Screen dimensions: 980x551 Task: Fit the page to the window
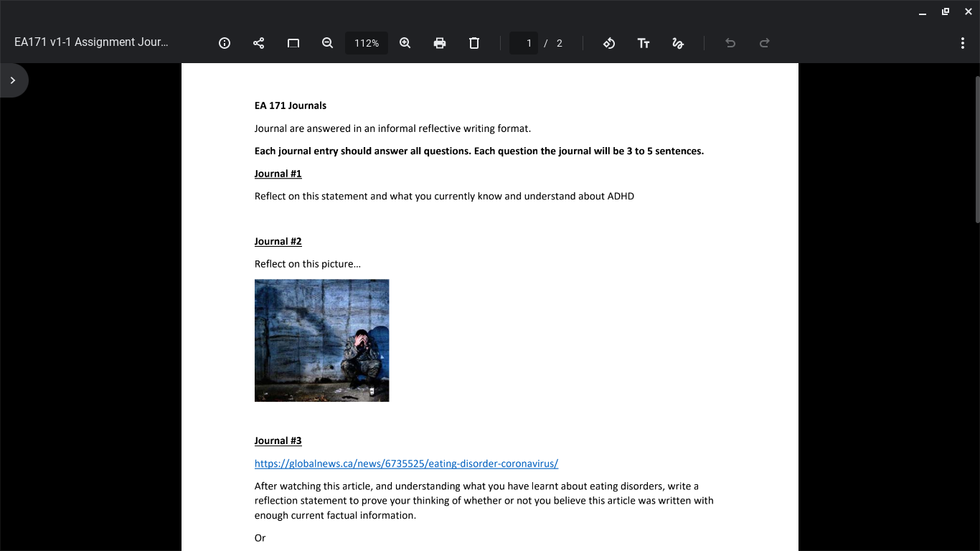coord(293,43)
